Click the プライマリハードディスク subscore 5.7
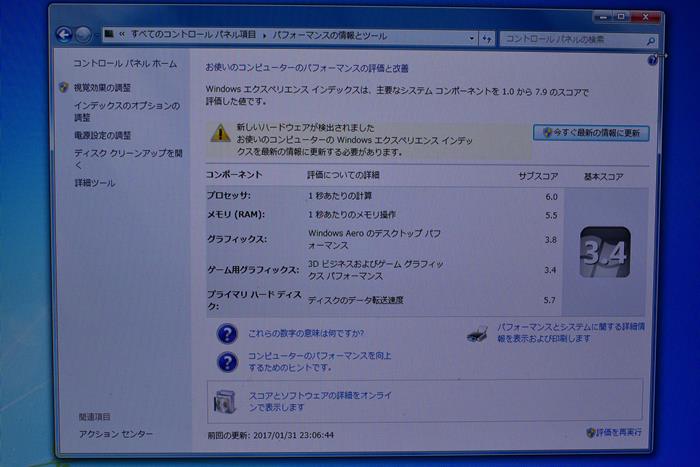Viewport: 700px width, 467px height. coord(550,300)
